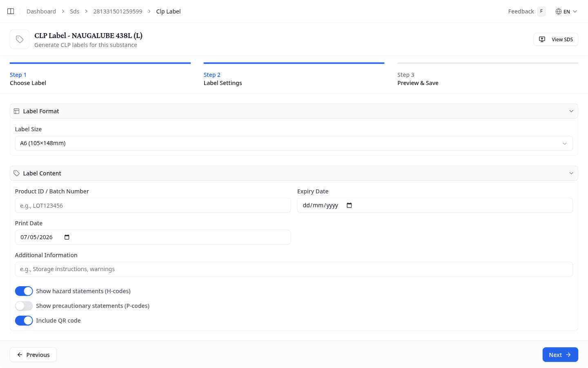Click the F shortcut badge next to Feedback
This screenshot has height=368, width=588.
click(x=541, y=11)
